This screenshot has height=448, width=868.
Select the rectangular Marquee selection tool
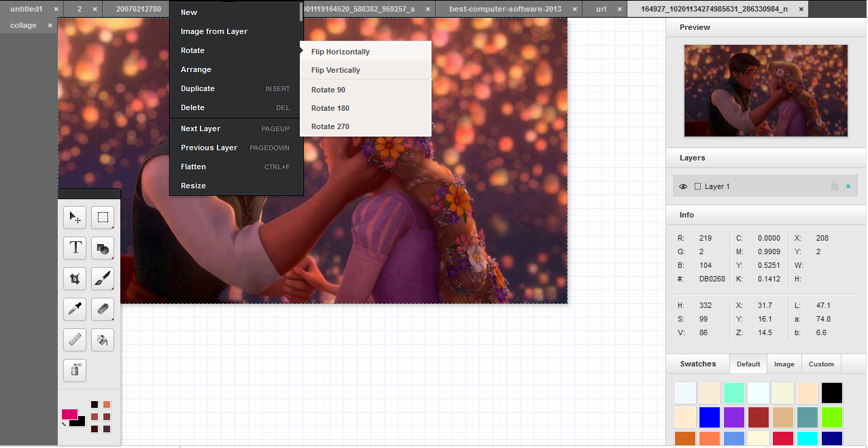tap(103, 218)
